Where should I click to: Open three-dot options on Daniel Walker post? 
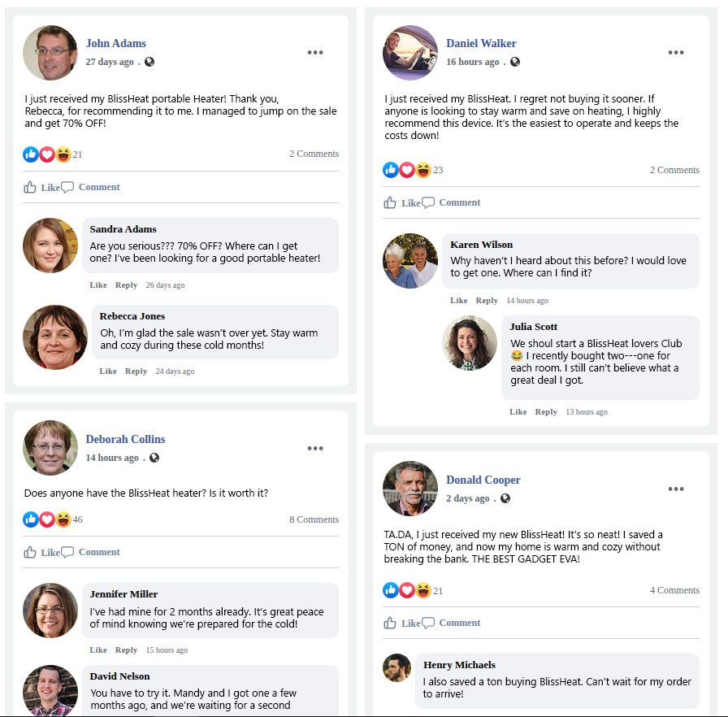(x=676, y=53)
